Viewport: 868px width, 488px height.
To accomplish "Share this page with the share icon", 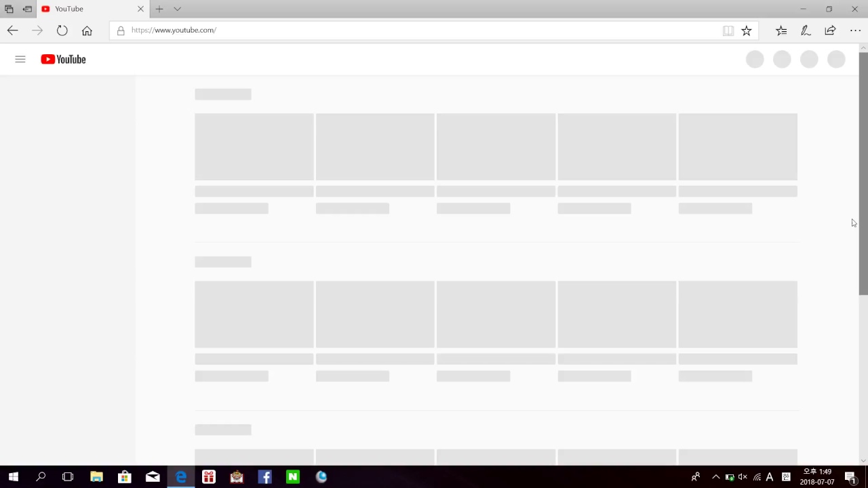I will click(830, 30).
